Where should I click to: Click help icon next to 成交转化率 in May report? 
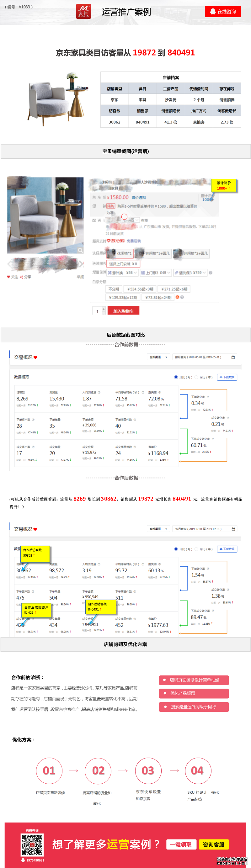tap(228, 418)
